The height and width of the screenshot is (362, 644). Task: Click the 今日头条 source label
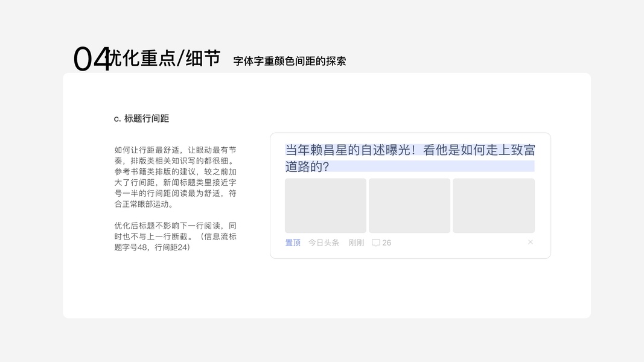coord(324,243)
